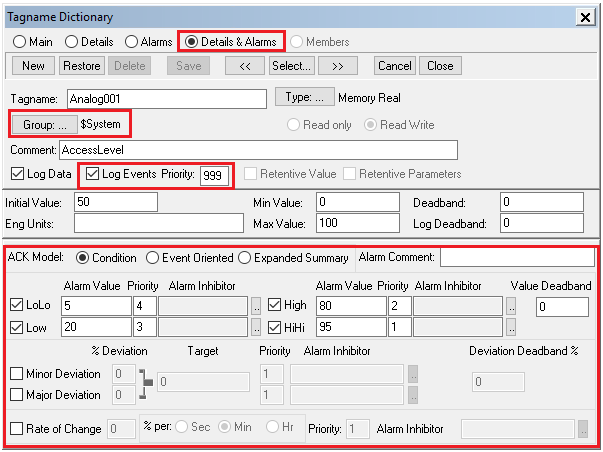The image size is (603, 452).
Task: Click into the Eng Units field
Action: (x=159, y=223)
